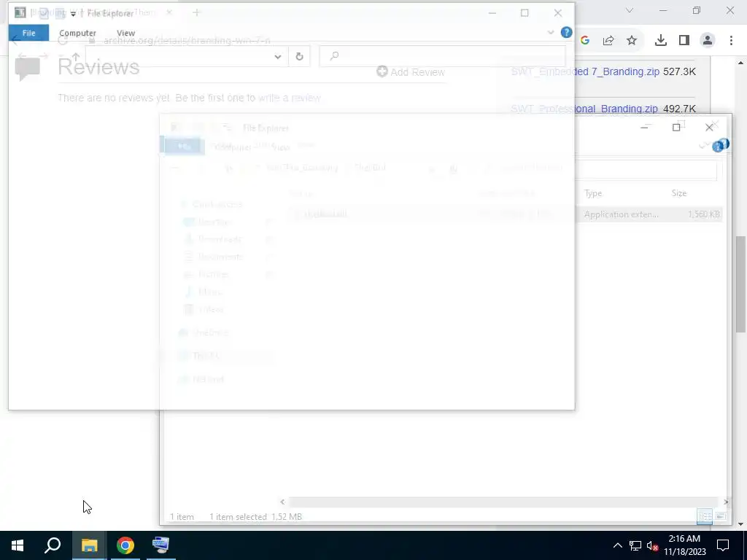The image size is (747, 560).
Task: Open the View ribbon tab
Action: 125,33
